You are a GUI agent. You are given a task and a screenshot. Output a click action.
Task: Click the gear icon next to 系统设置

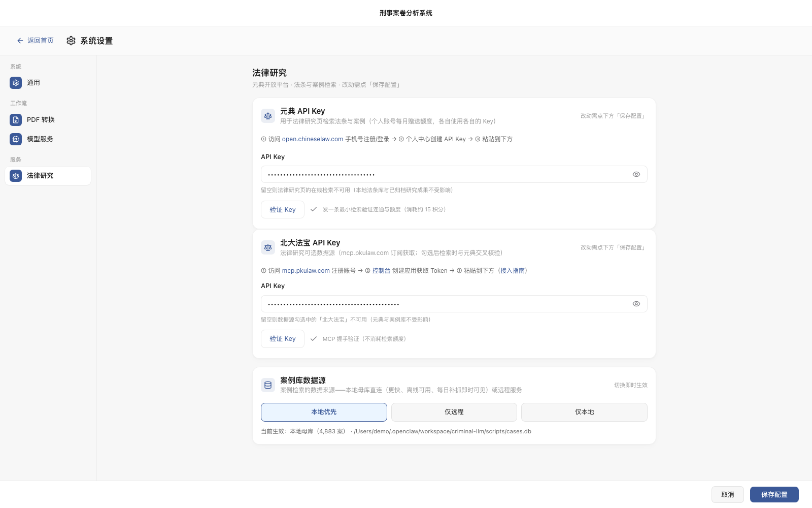tap(71, 41)
